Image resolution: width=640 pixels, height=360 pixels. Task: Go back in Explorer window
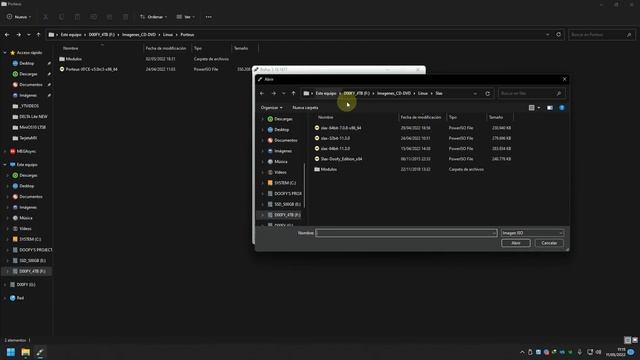7,35
